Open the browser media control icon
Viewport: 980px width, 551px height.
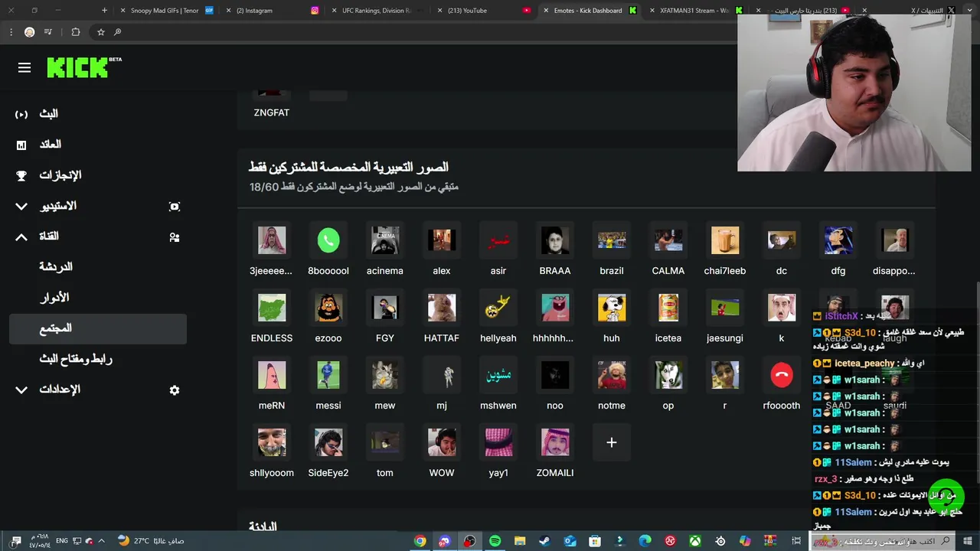(49, 32)
